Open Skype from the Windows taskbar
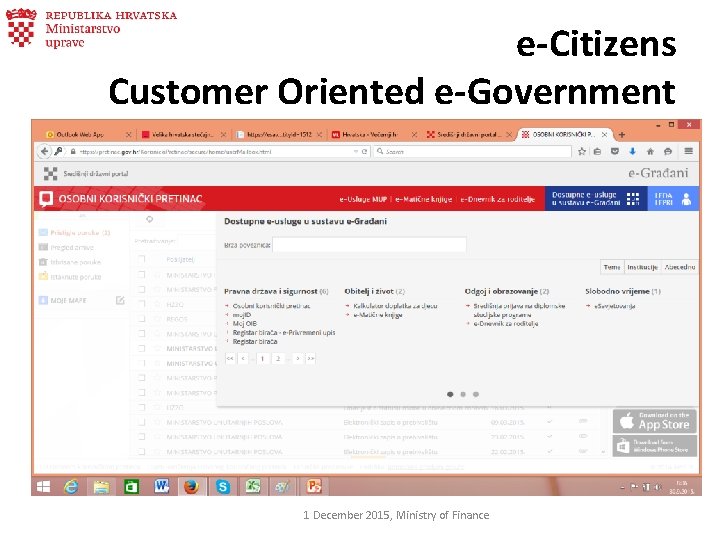This screenshot has width=720, height=540. [x=223, y=486]
